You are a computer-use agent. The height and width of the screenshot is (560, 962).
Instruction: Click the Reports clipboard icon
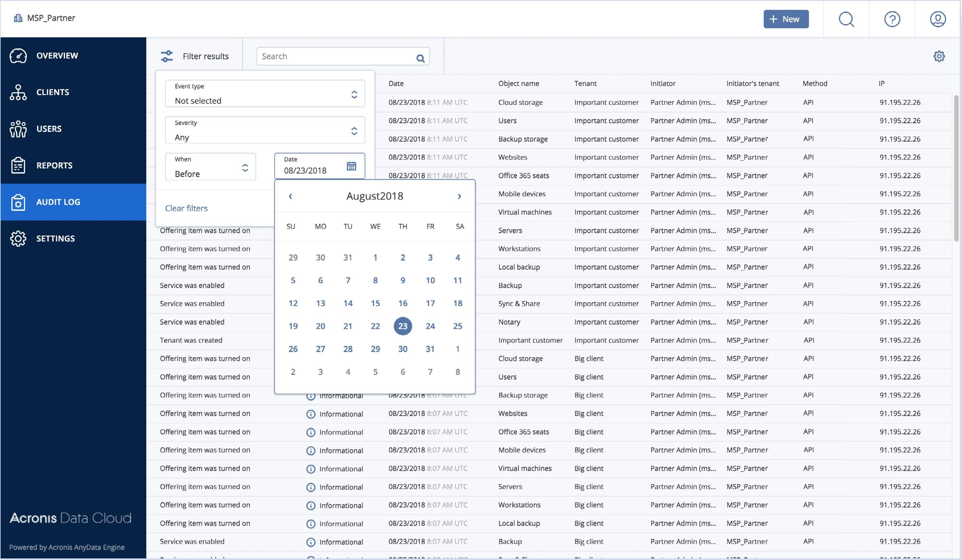tap(18, 165)
